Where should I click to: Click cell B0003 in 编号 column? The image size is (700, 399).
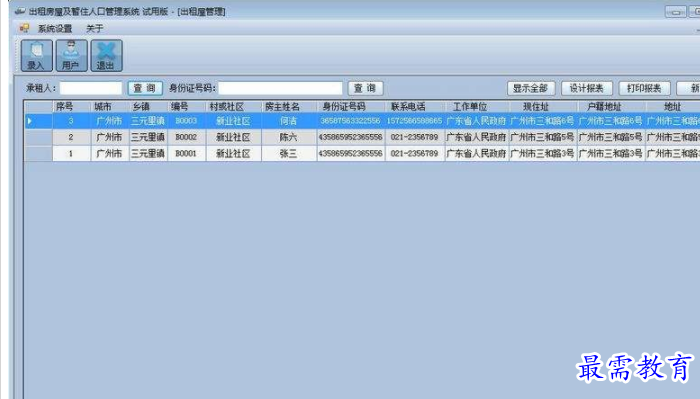pos(187,121)
